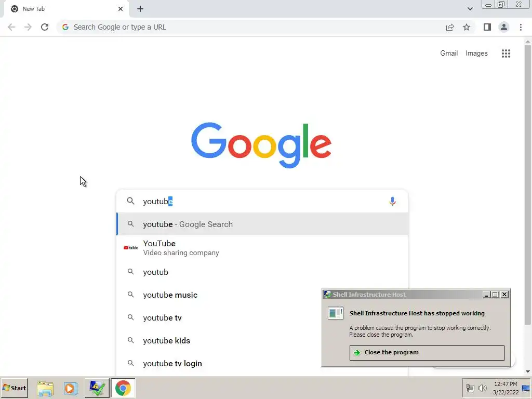
Task: Click the Chrome taskbar icon
Action: coord(123,388)
